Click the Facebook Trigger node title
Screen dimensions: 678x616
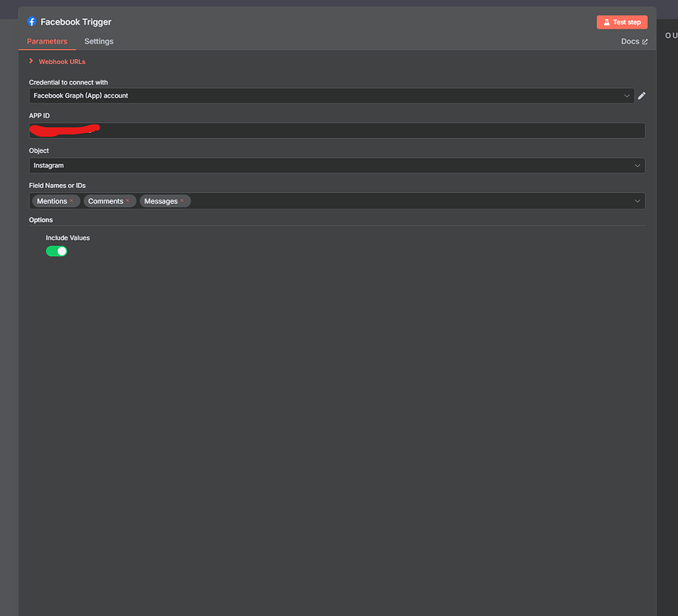point(76,22)
